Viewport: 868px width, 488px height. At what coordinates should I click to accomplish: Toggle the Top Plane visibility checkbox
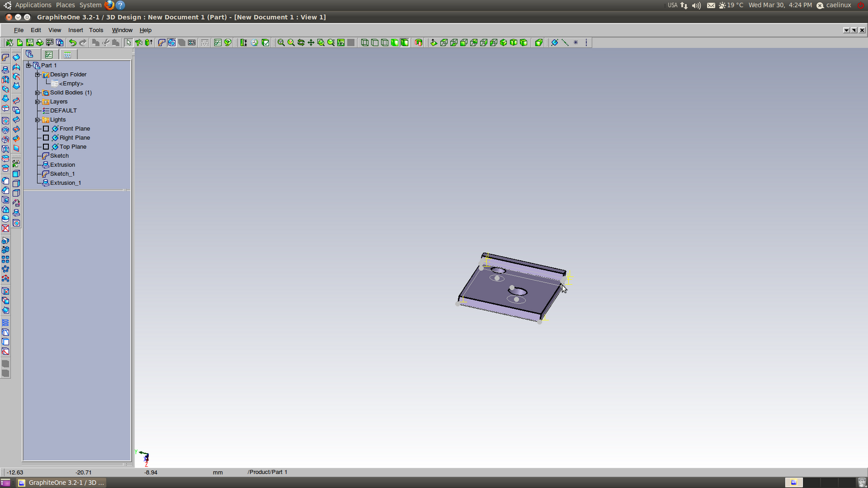[x=46, y=146]
